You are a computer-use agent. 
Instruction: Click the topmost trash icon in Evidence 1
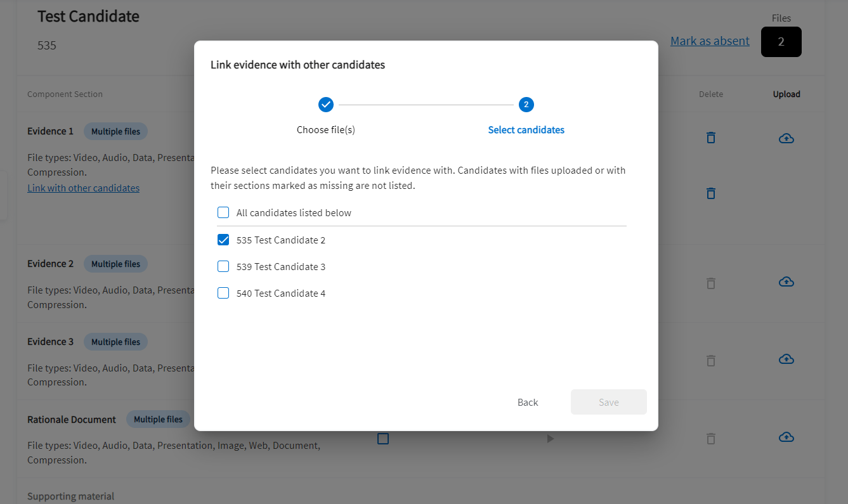pyautogui.click(x=710, y=138)
